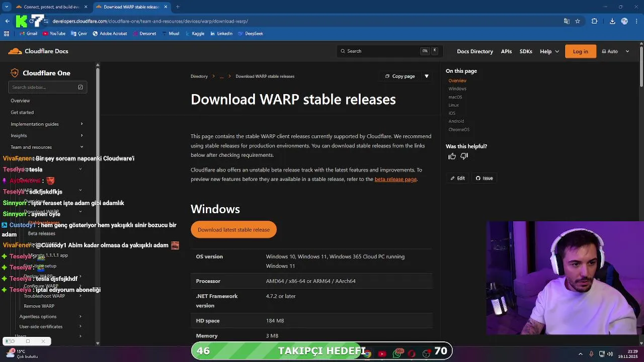644x362 pixels.
Task: Open Overview in the sidebar
Action: pos(20,101)
